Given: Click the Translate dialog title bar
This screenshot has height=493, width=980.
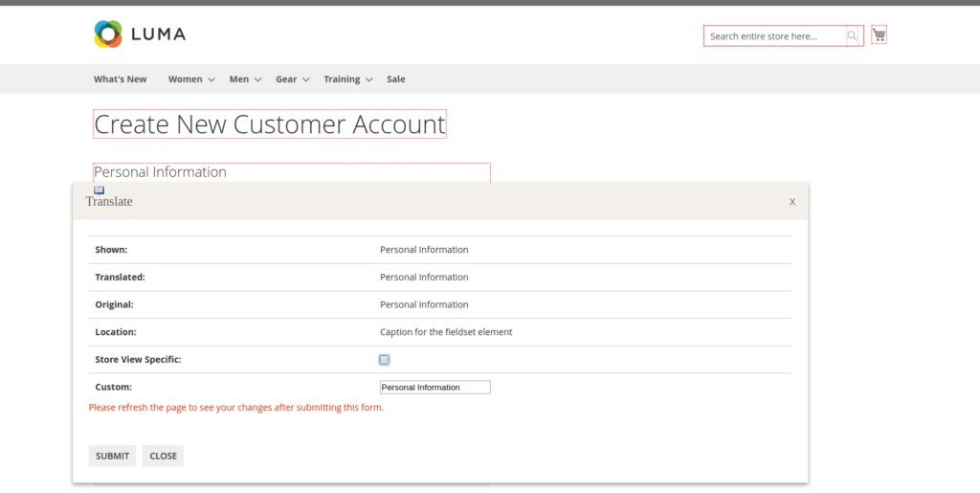Looking at the screenshot, I should [x=431, y=201].
